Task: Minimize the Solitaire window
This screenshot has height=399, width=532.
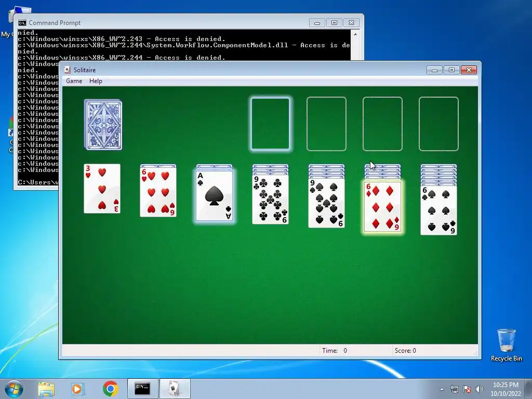Action: click(x=434, y=70)
